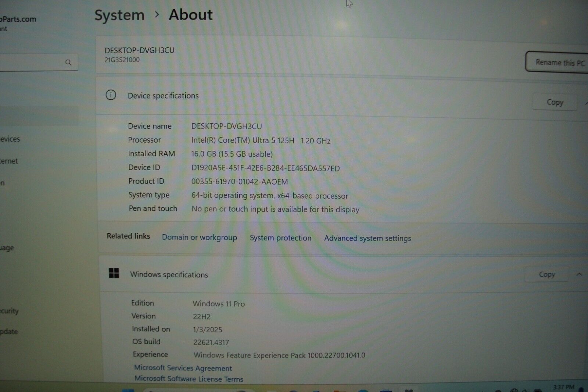
Task: Click the RAM value "16.0 GB (15.5 GB usable)"
Action: point(232,154)
